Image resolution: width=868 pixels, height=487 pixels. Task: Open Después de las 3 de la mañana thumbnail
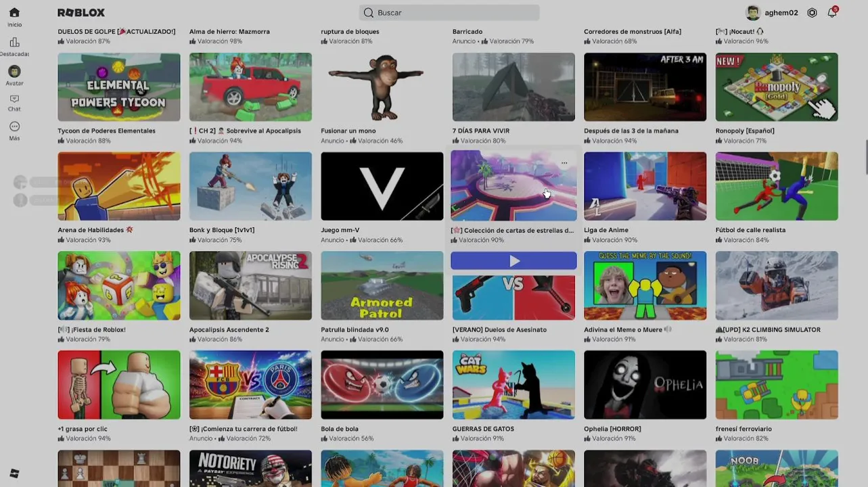pyautogui.click(x=645, y=87)
